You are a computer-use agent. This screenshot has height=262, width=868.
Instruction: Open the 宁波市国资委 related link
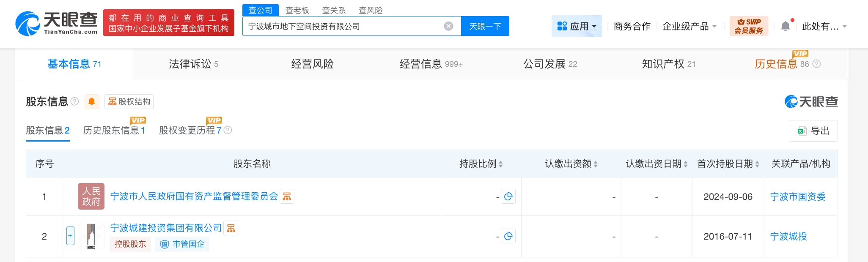[797, 196]
